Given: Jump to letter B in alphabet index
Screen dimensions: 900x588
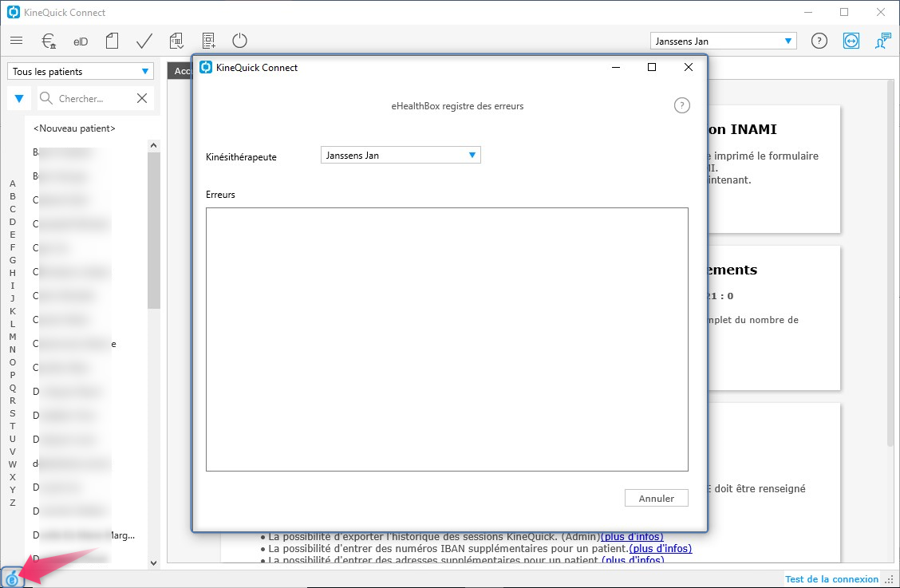Looking at the screenshot, I should tap(13, 196).
